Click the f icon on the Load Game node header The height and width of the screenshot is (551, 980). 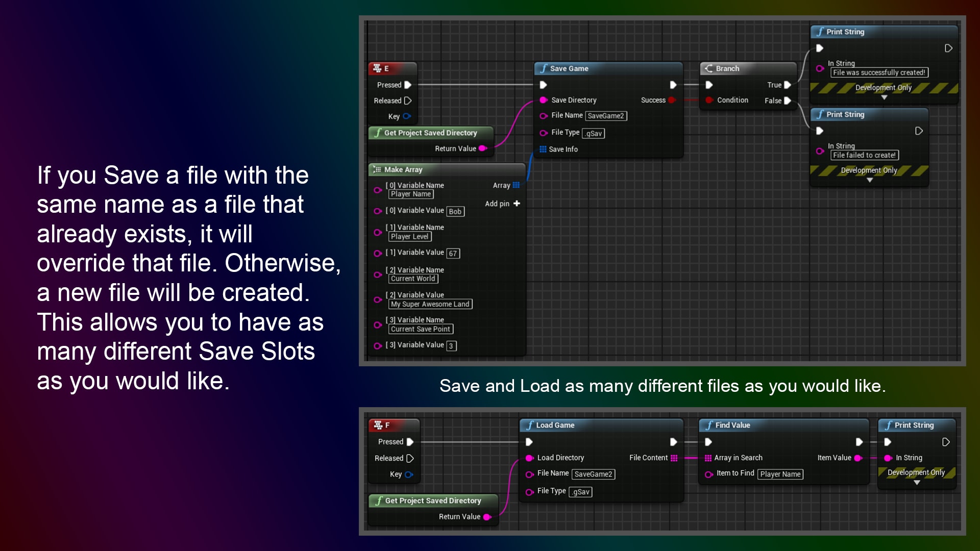pos(530,424)
